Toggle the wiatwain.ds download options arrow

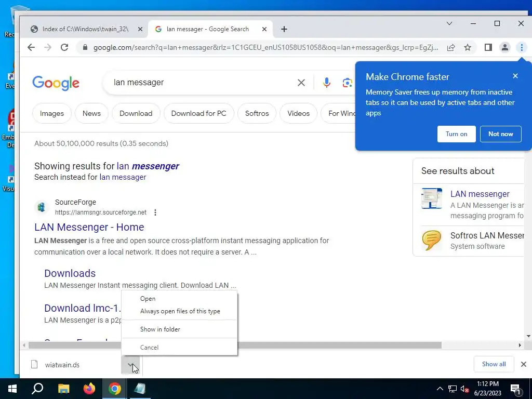coord(130,365)
